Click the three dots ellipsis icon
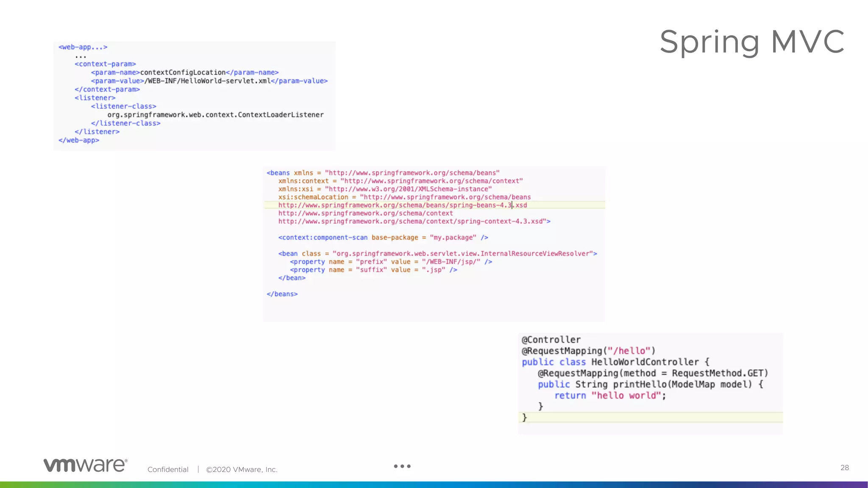This screenshot has width=868, height=488. (x=402, y=466)
